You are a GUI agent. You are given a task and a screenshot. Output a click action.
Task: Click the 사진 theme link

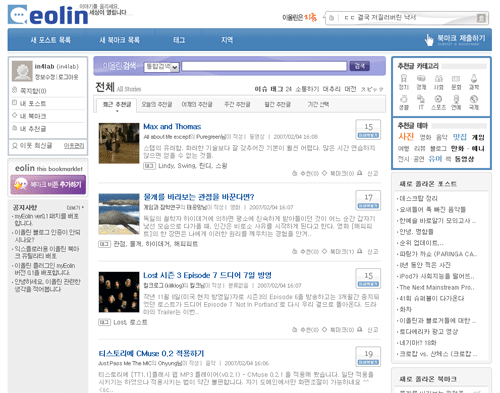[406, 136]
